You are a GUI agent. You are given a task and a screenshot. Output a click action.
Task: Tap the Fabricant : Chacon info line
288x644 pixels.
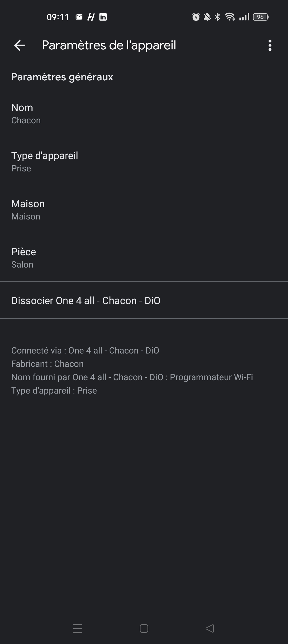coord(47,364)
